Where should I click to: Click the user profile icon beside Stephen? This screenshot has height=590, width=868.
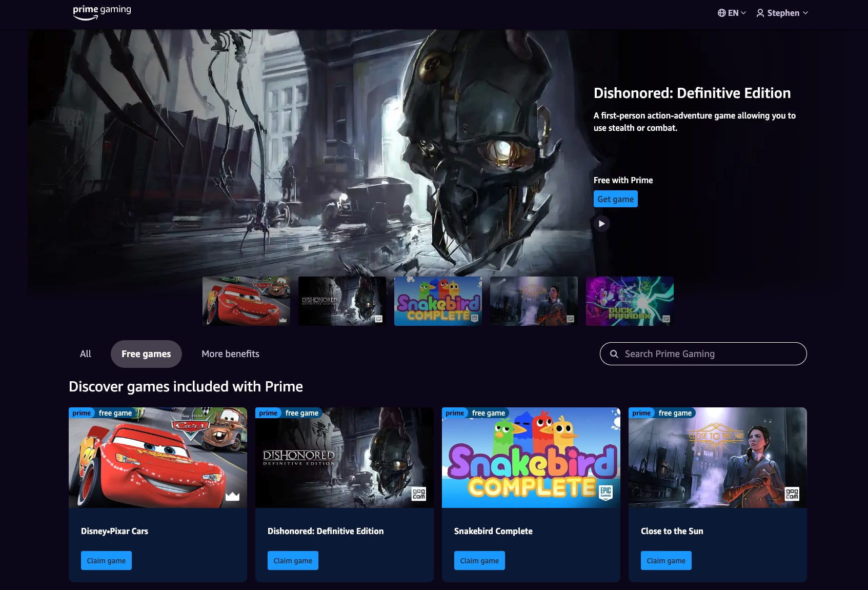pos(760,13)
